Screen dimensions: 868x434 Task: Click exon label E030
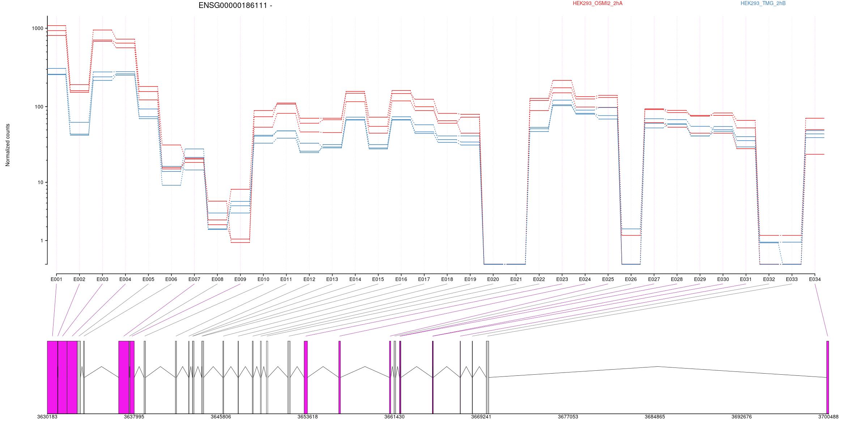pyautogui.click(x=723, y=279)
